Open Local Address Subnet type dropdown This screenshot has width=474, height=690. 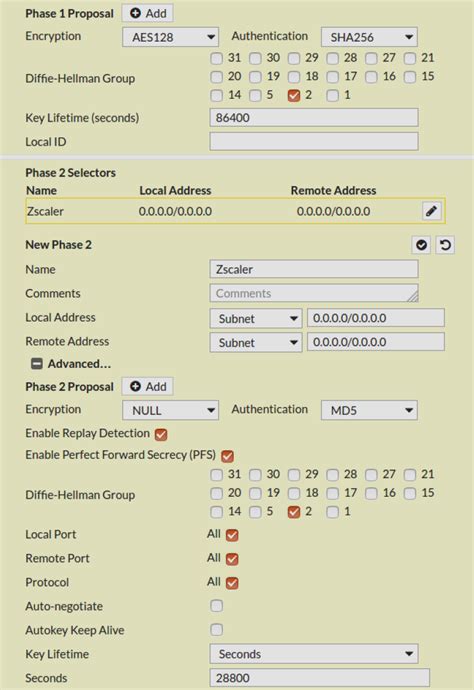(x=256, y=318)
